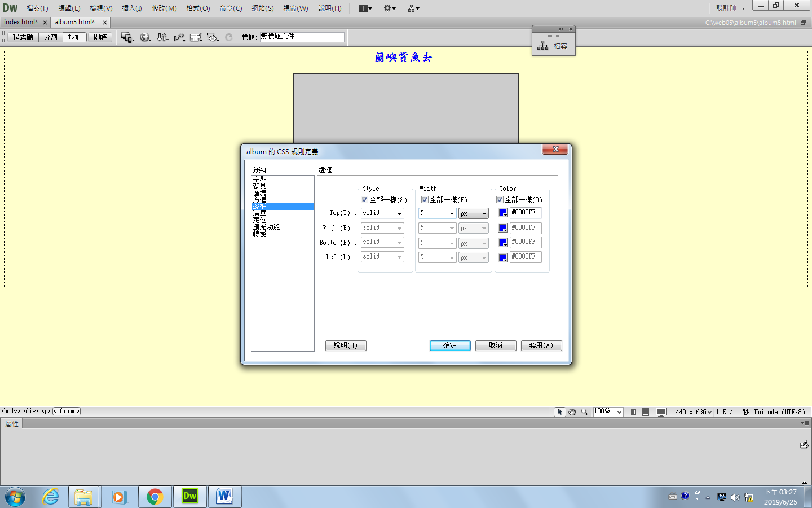Uncheck Style 全部一樣(S) checkbox
812x508 pixels.
[364, 200]
